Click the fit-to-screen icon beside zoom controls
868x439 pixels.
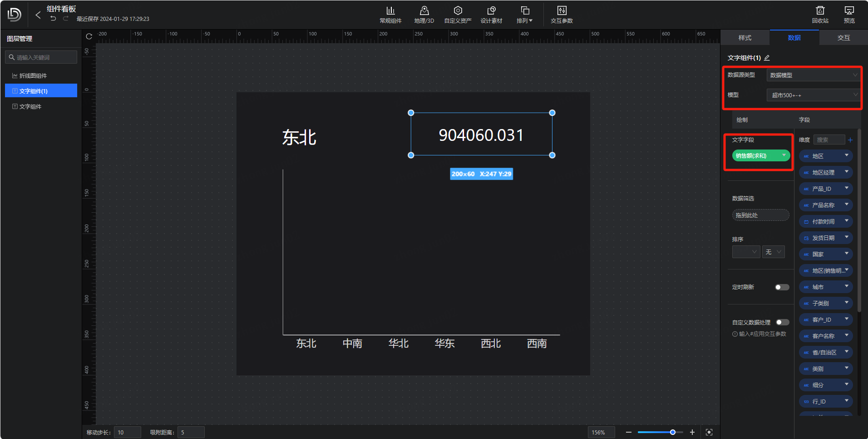coord(709,432)
